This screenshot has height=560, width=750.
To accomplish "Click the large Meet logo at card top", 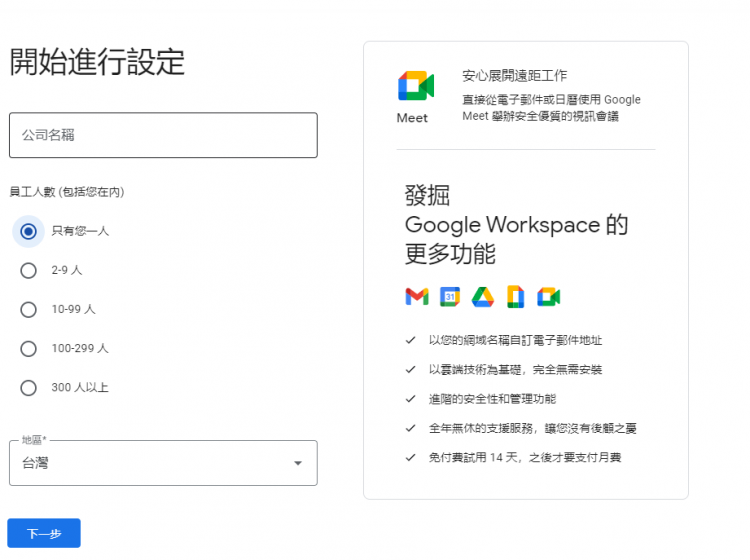I will pos(415,87).
